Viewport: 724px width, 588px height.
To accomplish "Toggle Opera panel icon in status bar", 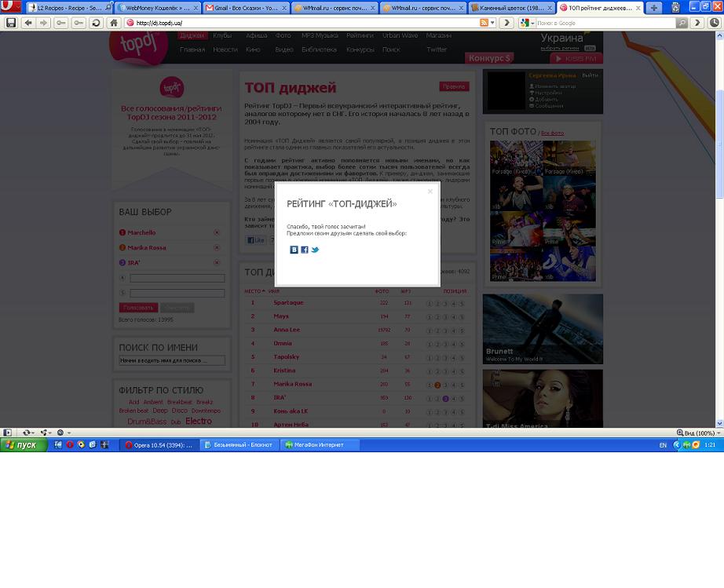I will (7, 433).
